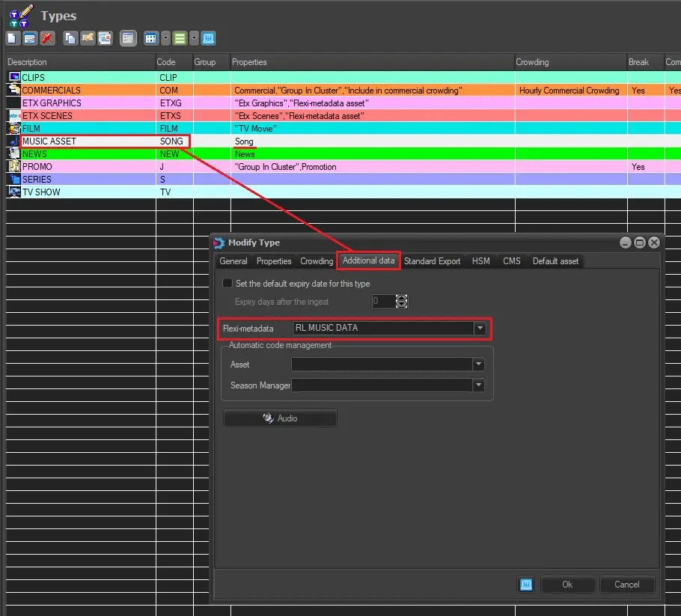Screen dimensions: 681x616
Task: Click the blue grid view icon
Action: coord(150,38)
